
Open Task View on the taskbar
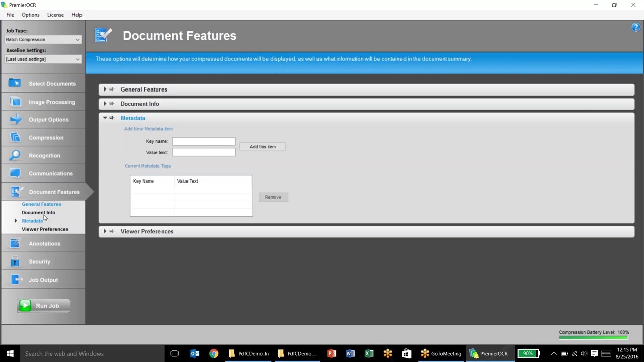point(174,353)
